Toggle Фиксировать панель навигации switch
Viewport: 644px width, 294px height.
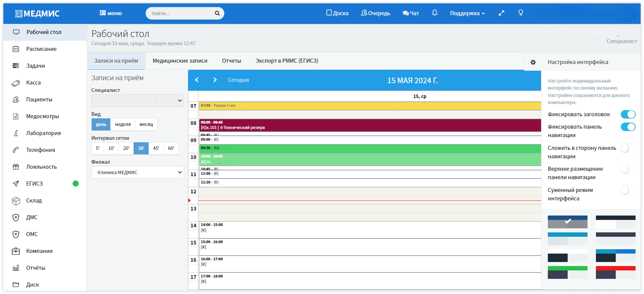tap(628, 127)
